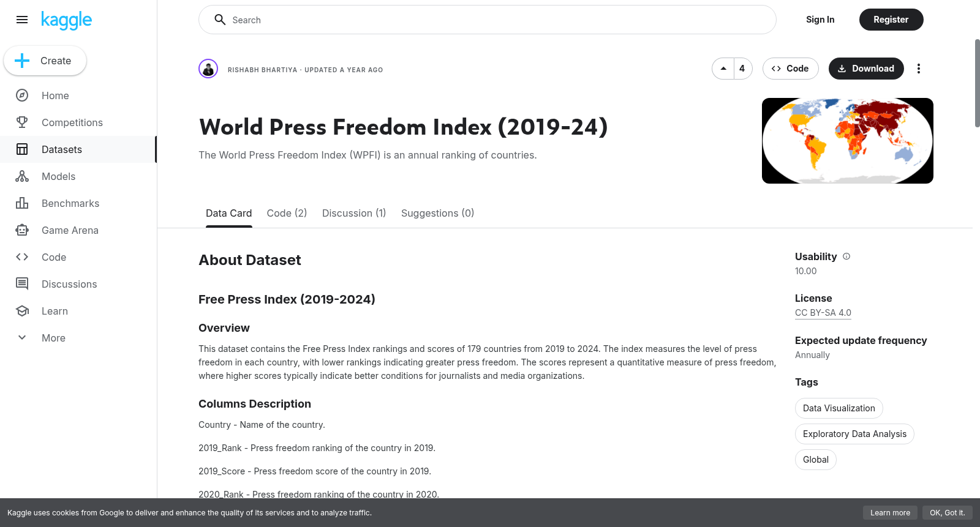This screenshot has height=527, width=980.
Task: Open Competitions in sidebar
Action: (x=72, y=122)
